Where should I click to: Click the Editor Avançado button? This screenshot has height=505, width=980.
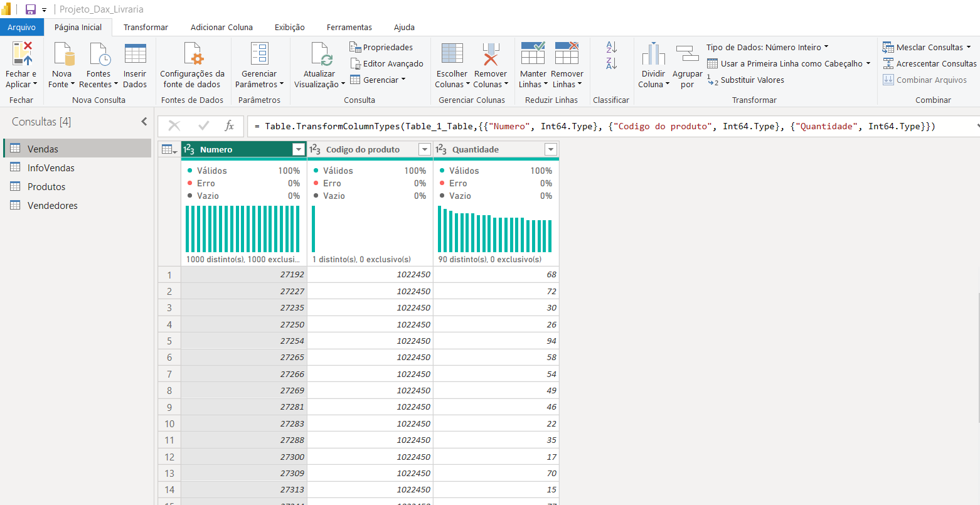[387, 63]
